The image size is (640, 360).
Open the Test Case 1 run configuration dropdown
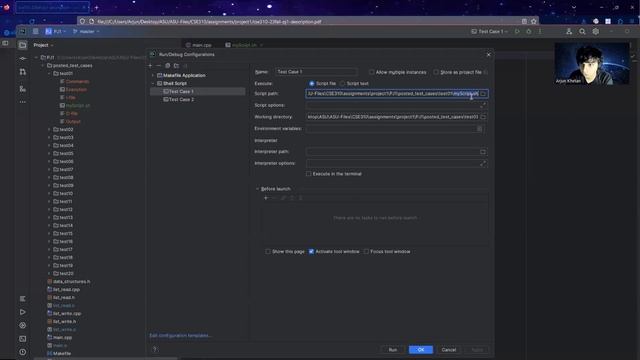click(x=489, y=31)
